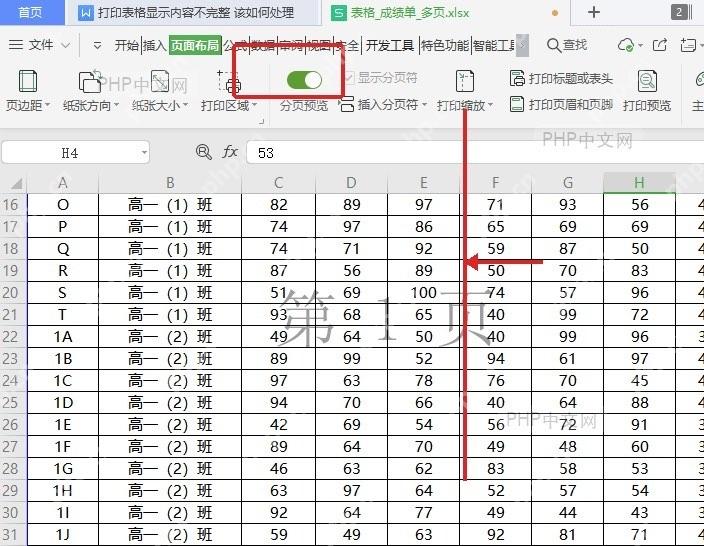The height and width of the screenshot is (546, 704).
Task: Click the share export icon
Action: [660, 45]
